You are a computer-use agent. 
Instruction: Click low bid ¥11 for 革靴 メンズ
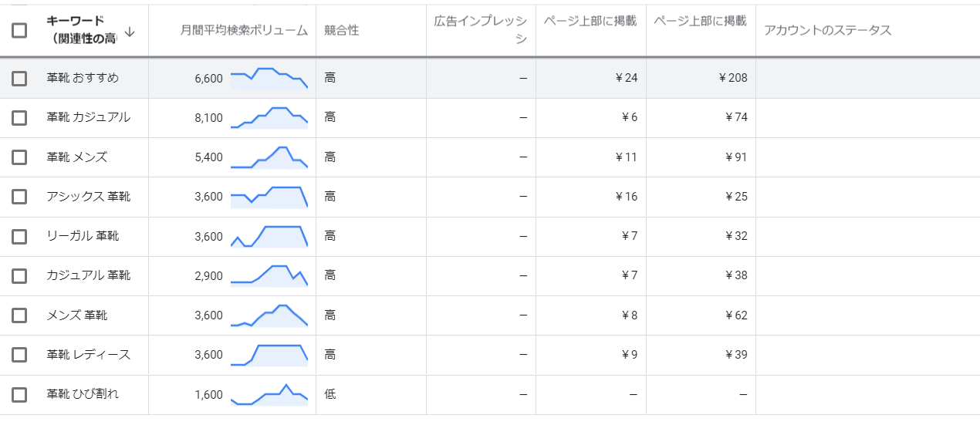(627, 157)
